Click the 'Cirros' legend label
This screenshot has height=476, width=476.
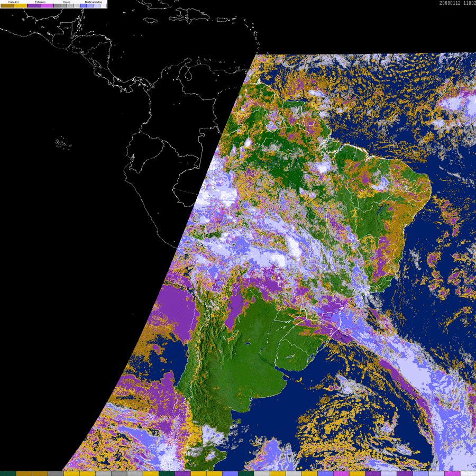click(67, 2)
